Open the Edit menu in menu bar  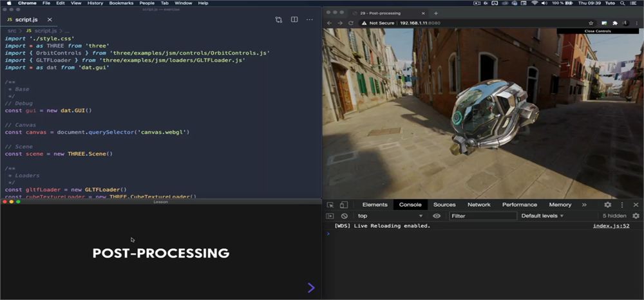(x=61, y=3)
